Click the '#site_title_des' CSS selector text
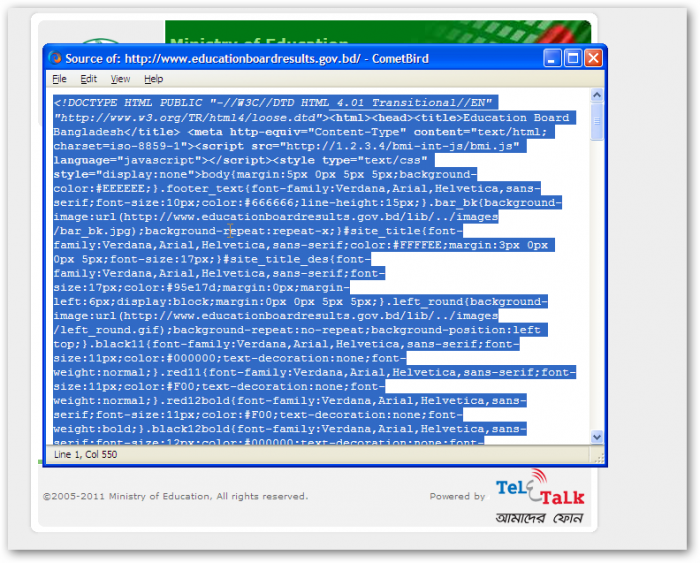This screenshot has width=700, height=563. [275, 259]
